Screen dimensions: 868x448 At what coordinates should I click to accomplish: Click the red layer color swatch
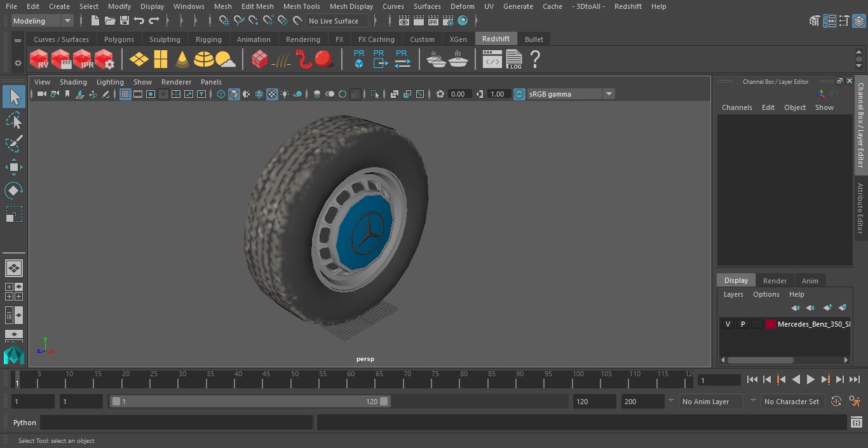click(x=771, y=324)
